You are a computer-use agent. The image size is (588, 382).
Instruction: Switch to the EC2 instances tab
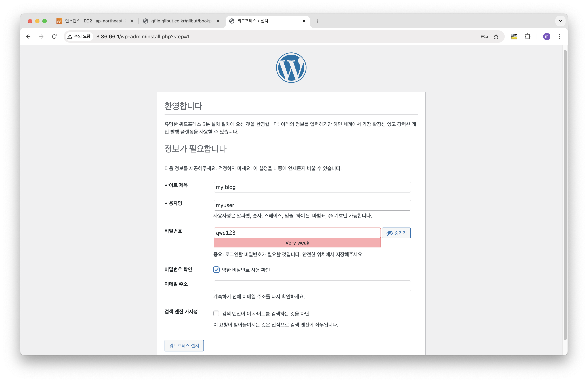click(95, 21)
